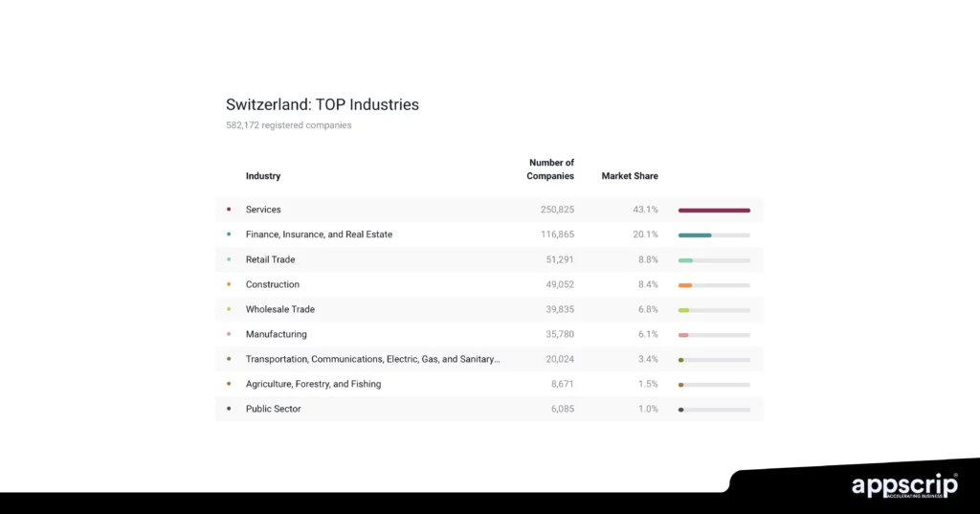Click the appscrip logo

pyautogui.click(x=904, y=486)
